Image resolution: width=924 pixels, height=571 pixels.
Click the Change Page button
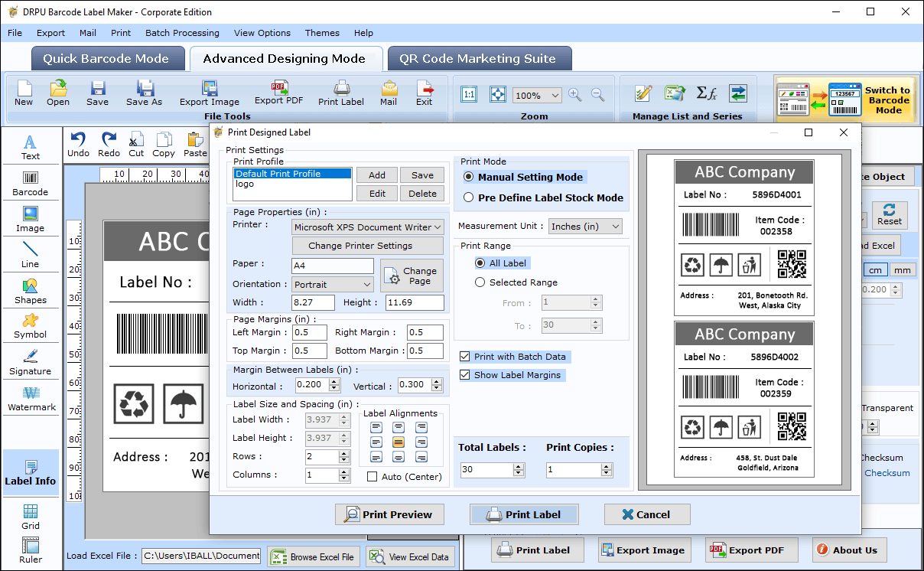[x=412, y=276]
